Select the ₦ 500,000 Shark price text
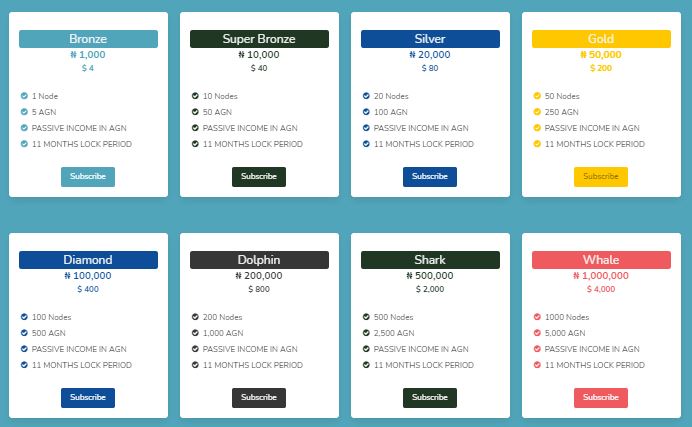692x427 pixels. click(x=430, y=275)
